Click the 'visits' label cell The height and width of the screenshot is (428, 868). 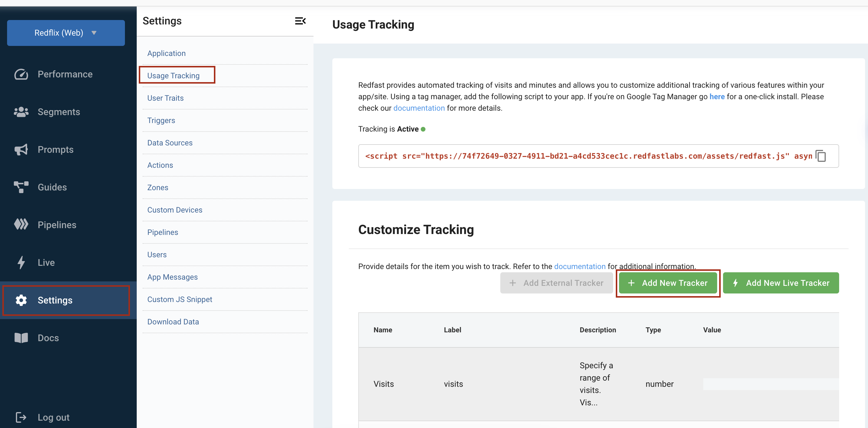pos(453,384)
